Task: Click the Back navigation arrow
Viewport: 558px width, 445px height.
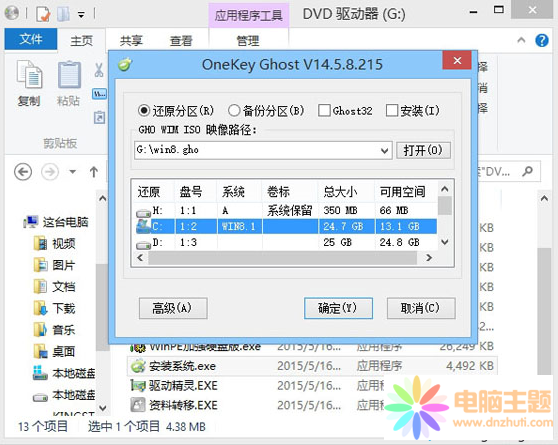Action: click(23, 172)
